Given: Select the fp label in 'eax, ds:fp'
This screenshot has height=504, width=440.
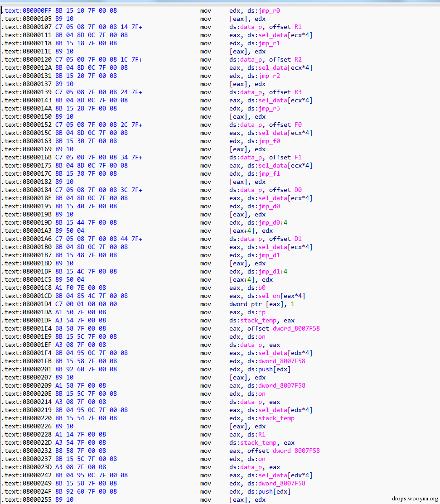Looking at the screenshot, I should [262, 312].
